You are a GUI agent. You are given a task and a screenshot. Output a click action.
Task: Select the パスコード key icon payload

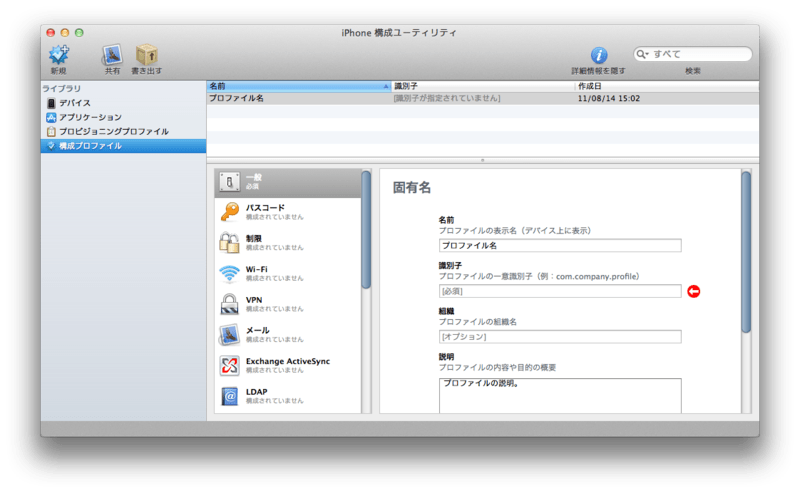pyautogui.click(x=230, y=211)
